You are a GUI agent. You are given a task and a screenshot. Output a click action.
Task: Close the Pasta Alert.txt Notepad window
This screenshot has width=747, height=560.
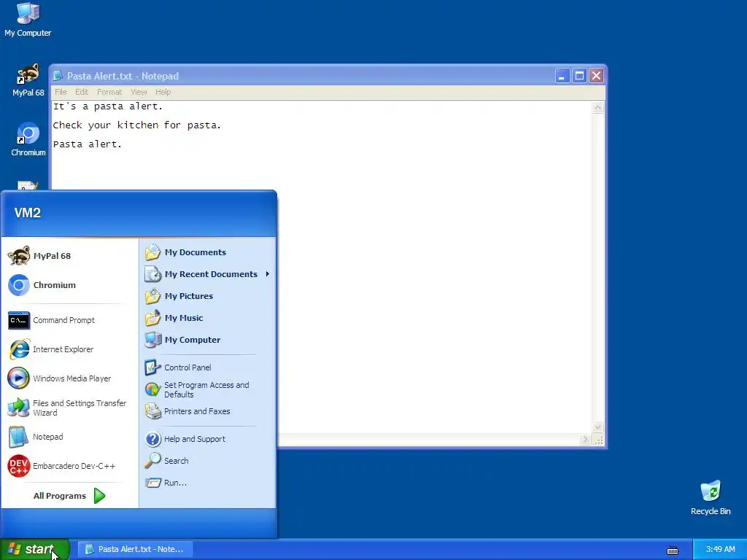click(597, 76)
